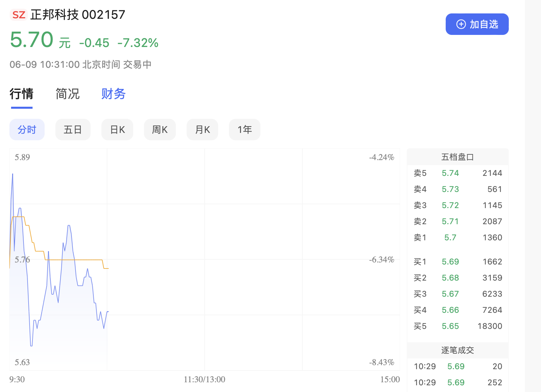Click the 五档盘口 panel header
This screenshot has width=541, height=392.
point(457,157)
